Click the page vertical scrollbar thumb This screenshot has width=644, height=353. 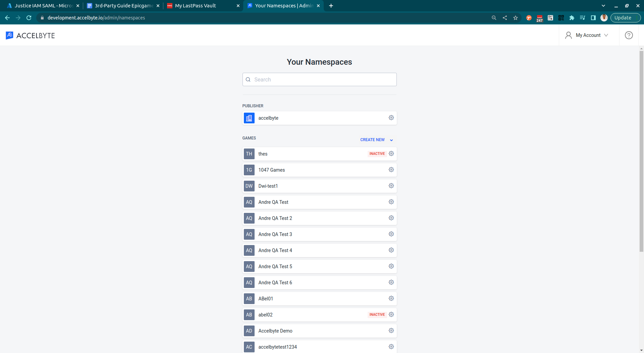[641, 151]
